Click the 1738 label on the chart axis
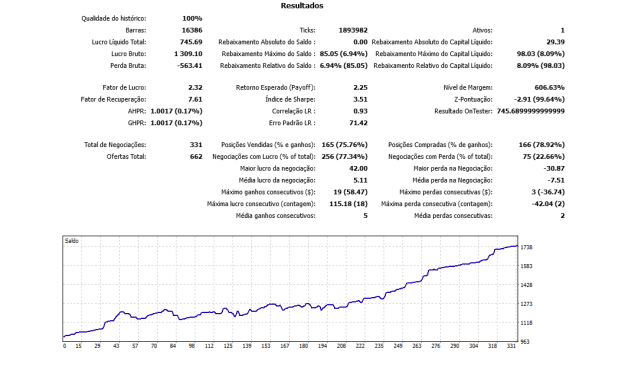Screen dimensions: 625x365 [527, 247]
